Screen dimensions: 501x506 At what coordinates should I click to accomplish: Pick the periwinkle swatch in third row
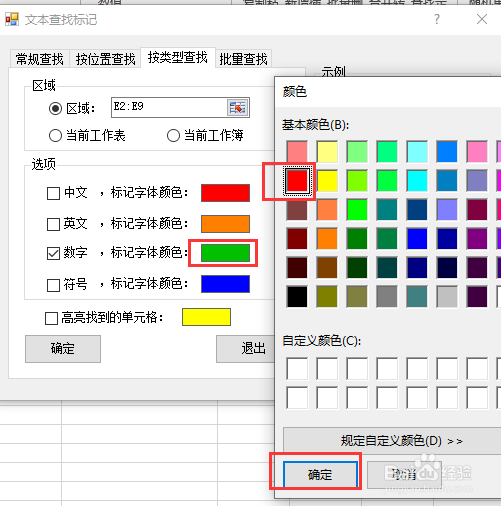coord(447,210)
